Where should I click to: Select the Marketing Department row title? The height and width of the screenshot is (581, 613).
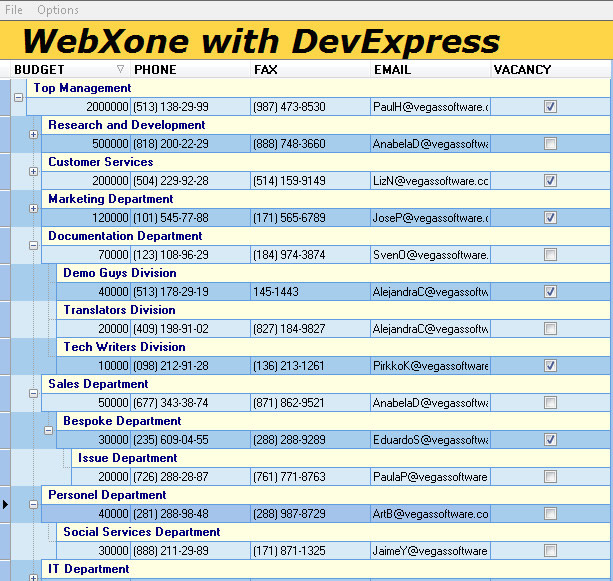(110, 199)
